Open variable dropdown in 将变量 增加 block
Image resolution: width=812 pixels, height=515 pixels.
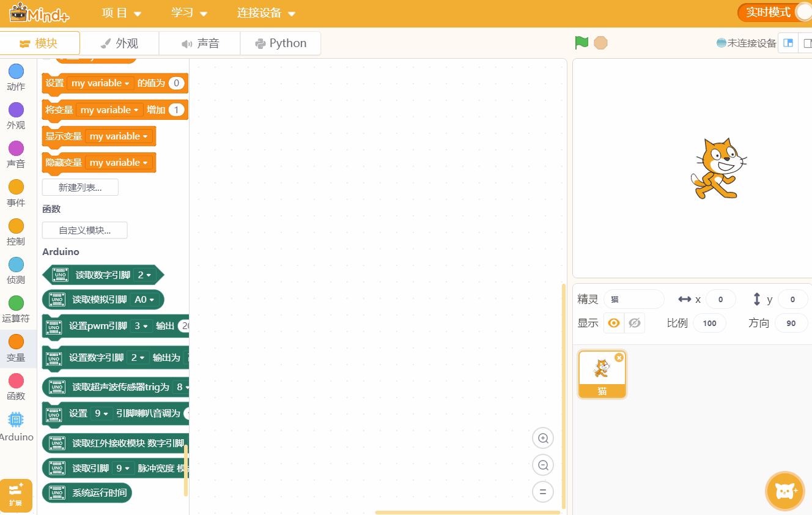click(110, 110)
